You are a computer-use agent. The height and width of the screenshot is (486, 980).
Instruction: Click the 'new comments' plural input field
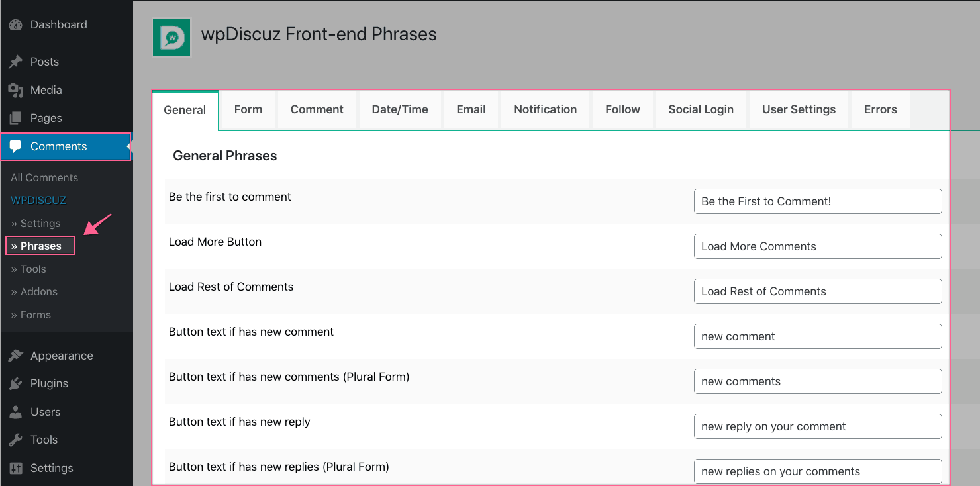click(x=818, y=381)
